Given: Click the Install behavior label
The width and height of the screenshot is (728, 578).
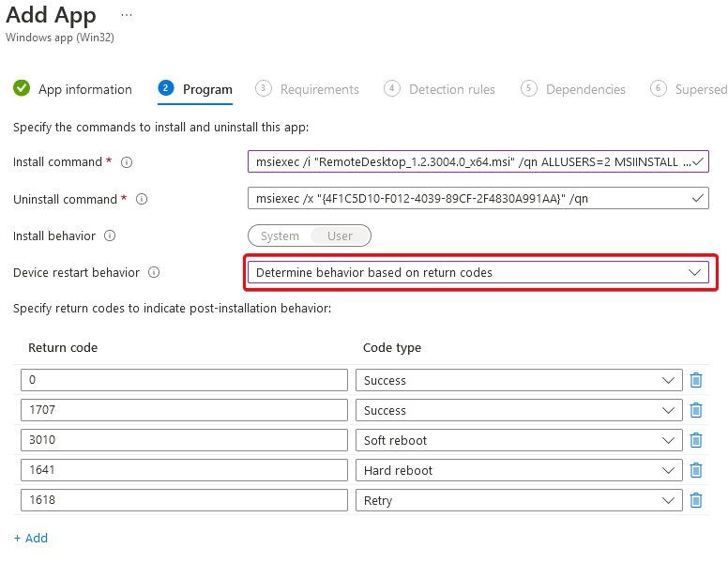Looking at the screenshot, I should 54,236.
